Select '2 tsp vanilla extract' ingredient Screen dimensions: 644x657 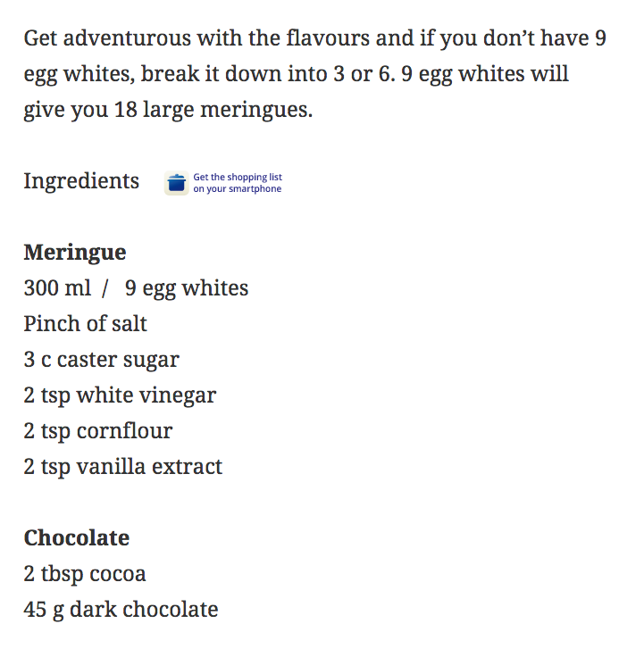123,467
